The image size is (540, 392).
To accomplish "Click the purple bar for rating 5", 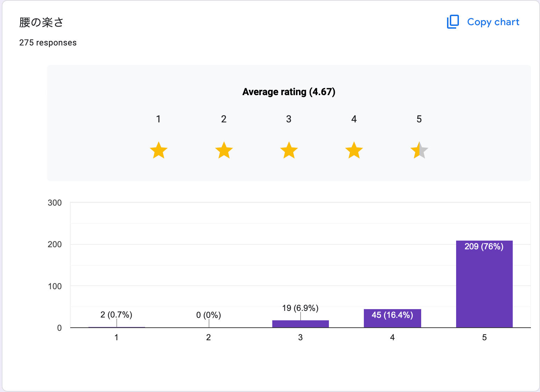I will pyautogui.click(x=484, y=287).
